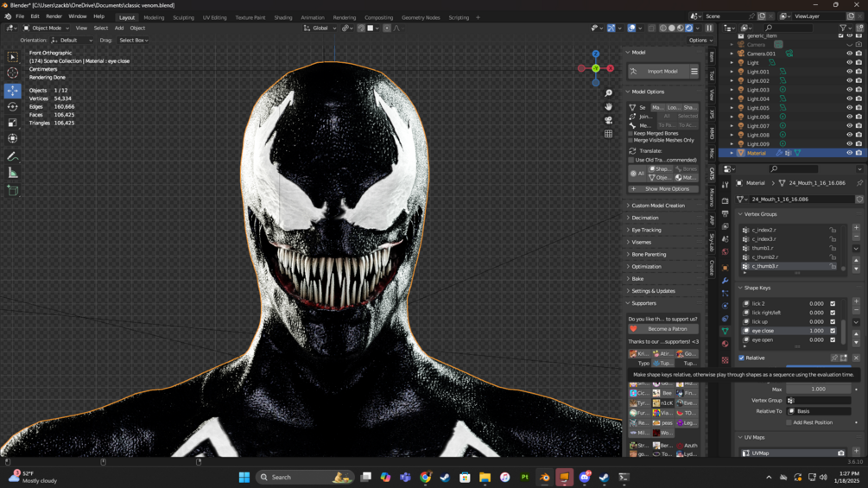Screen dimensions: 868x488
Task: Hide Light.003 using its eye icon
Action: click(849, 90)
